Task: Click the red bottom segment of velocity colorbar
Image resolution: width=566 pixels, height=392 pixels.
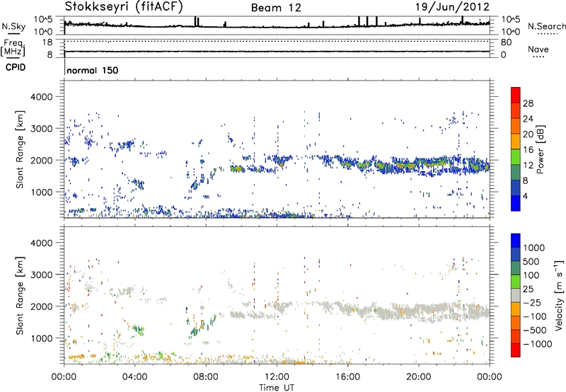Action: (516, 350)
